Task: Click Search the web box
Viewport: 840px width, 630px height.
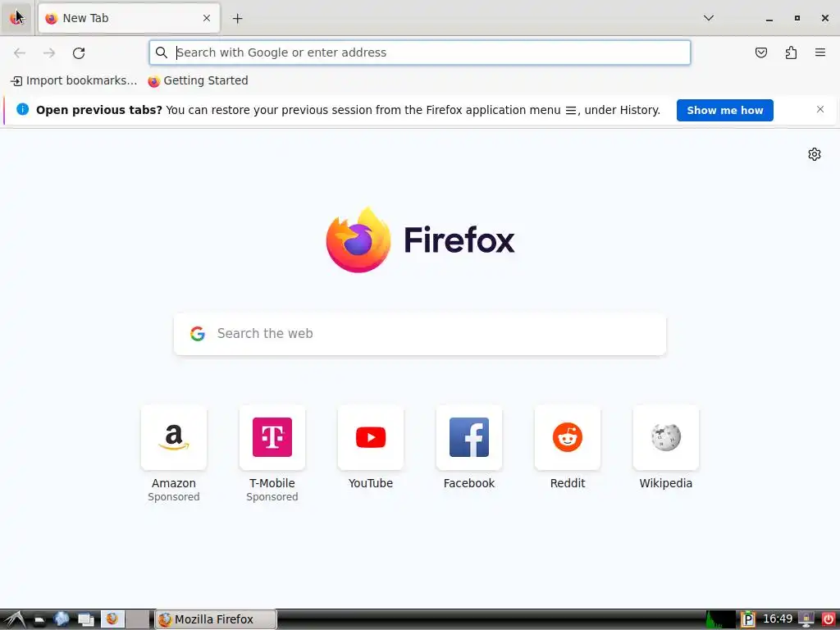Action: coord(420,334)
